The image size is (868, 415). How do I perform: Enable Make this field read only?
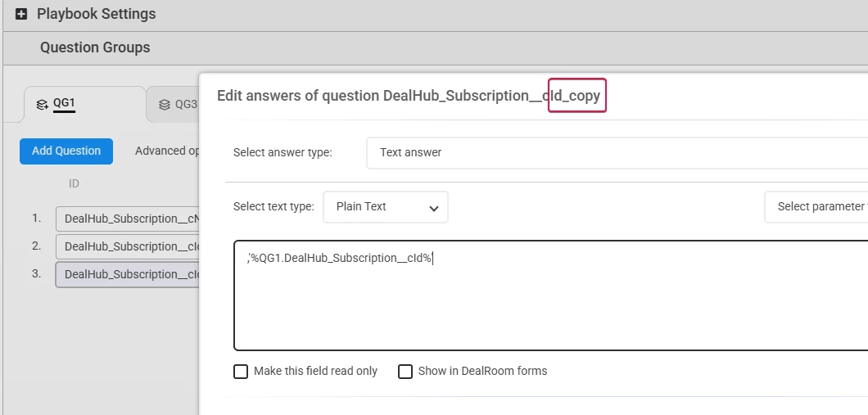pos(241,372)
